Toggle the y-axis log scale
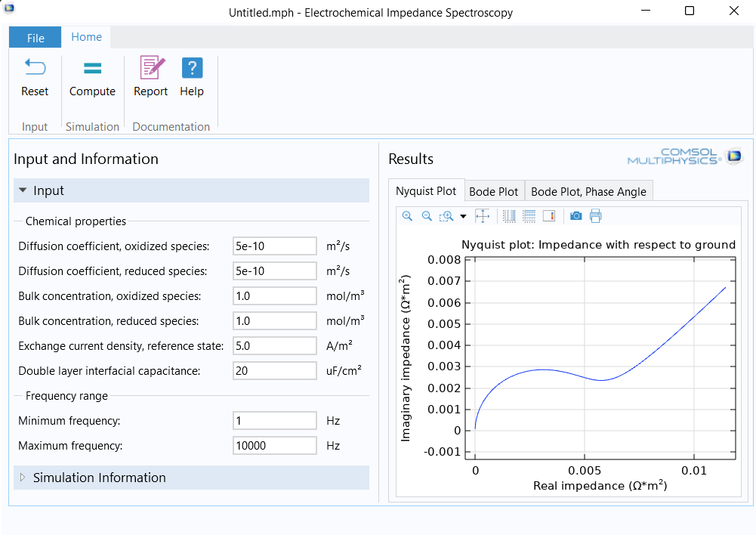The image size is (756, 535). 529,216
